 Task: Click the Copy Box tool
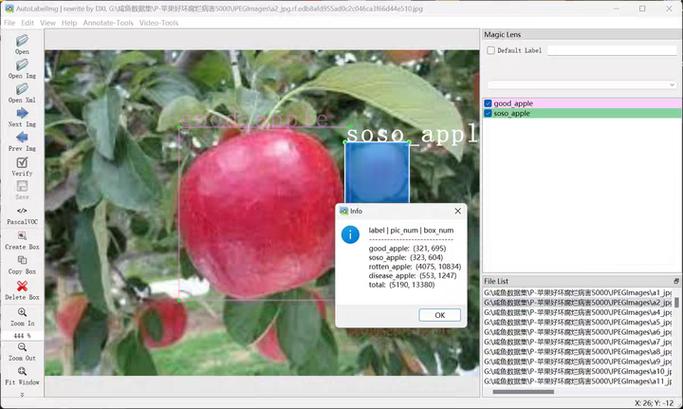tap(22, 260)
